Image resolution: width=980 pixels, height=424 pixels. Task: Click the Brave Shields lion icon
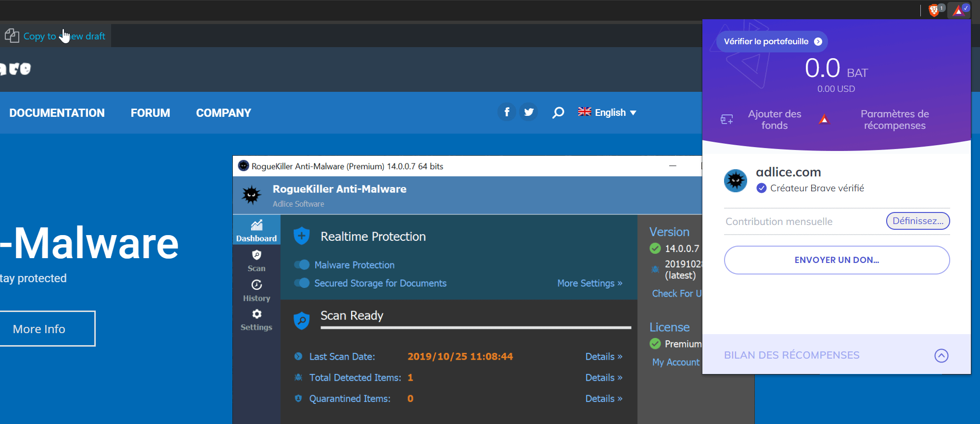(x=934, y=10)
